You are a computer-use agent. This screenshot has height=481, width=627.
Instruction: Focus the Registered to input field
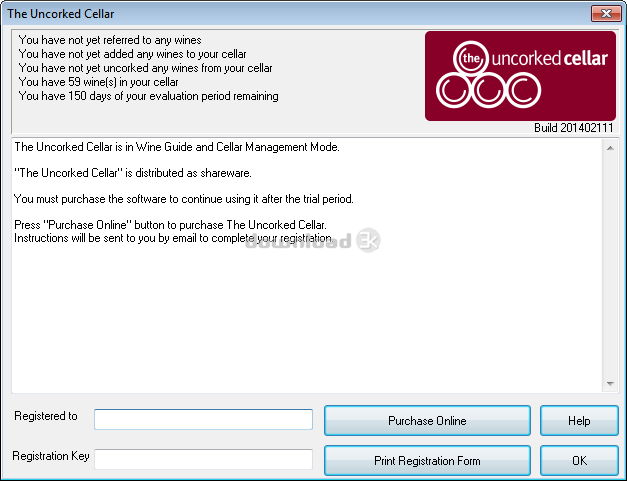pyautogui.click(x=204, y=419)
